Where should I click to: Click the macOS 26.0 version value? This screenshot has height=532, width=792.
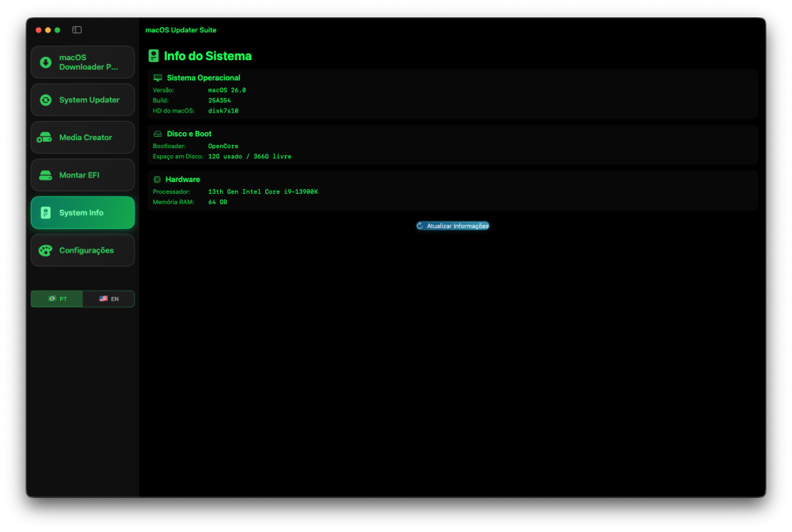tap(227, 90)
